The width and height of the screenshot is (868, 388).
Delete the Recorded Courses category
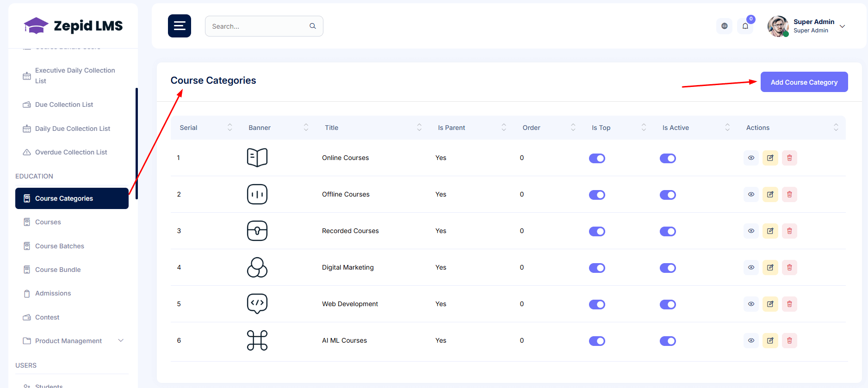click(790, 231)
